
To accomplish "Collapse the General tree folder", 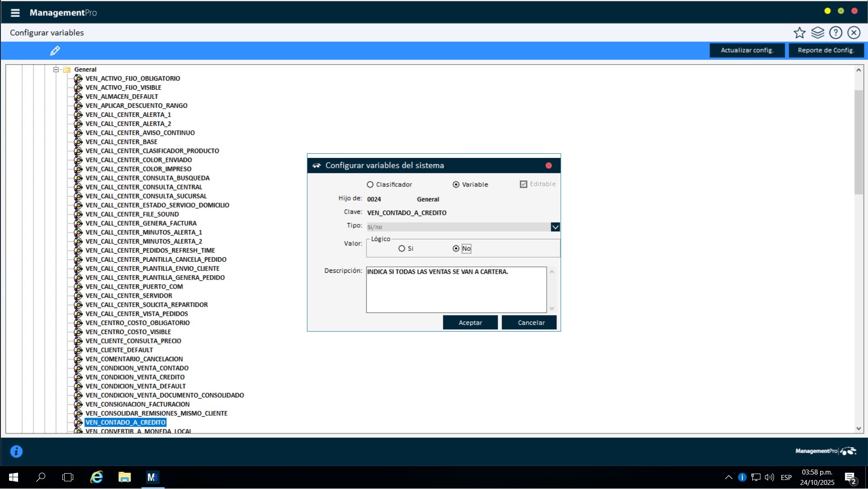I will pyautogui.click(x=56, y=70).
